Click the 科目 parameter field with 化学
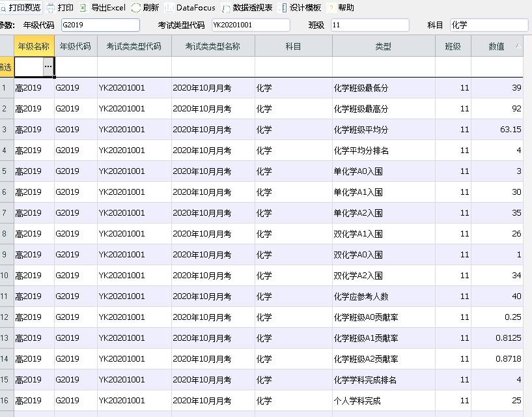The image size is (532, 417). coord(489,25)
